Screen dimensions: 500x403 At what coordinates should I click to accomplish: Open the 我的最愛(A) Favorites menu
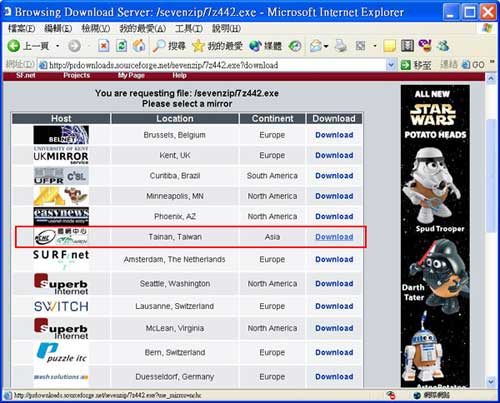tap(143, 28)
